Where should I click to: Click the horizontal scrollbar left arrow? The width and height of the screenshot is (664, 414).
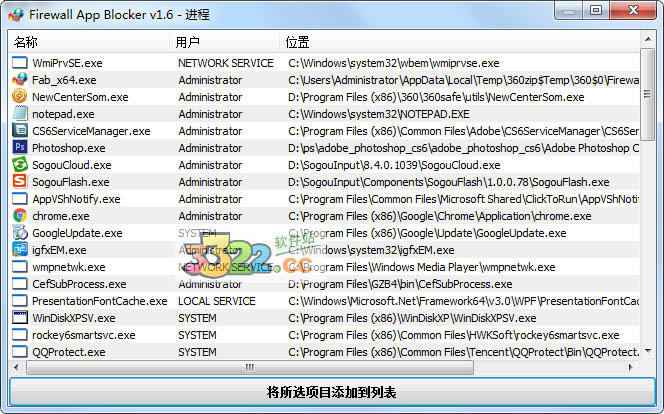(16, 367)
